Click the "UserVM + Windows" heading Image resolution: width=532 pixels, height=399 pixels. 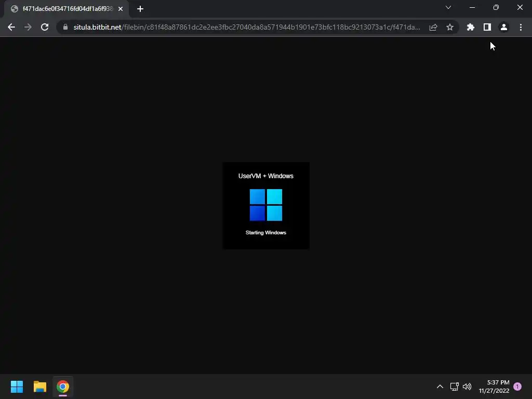point(266,176)
